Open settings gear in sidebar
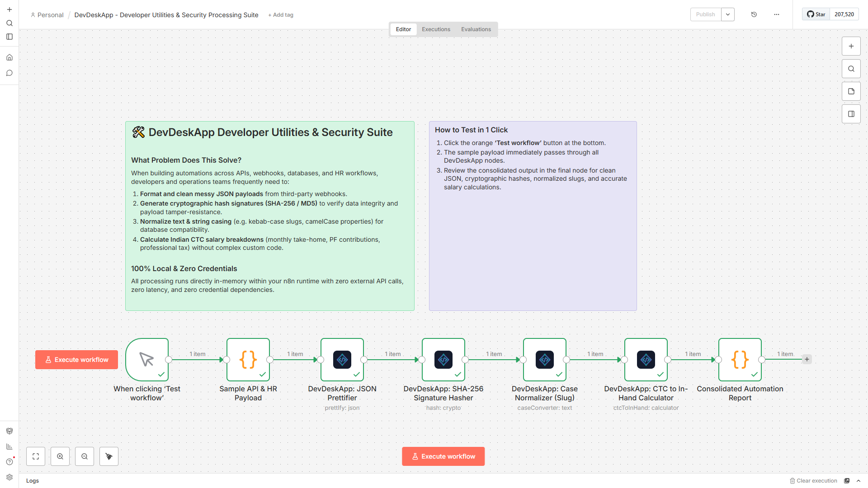868x488 pixels. point(9,477)
